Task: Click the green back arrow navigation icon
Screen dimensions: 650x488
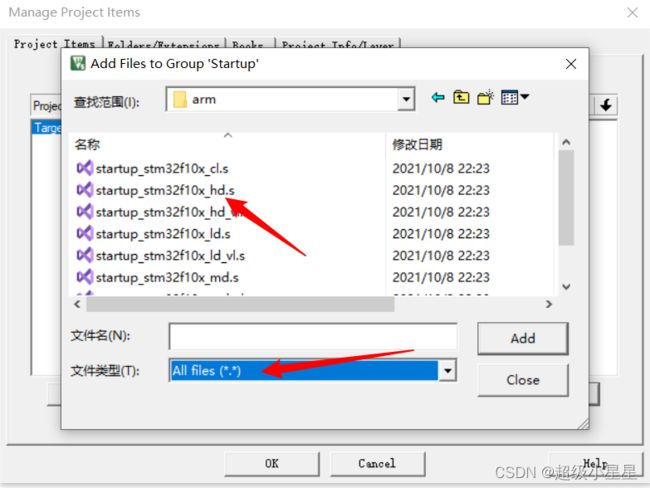Action: click(x=438, y=97)
